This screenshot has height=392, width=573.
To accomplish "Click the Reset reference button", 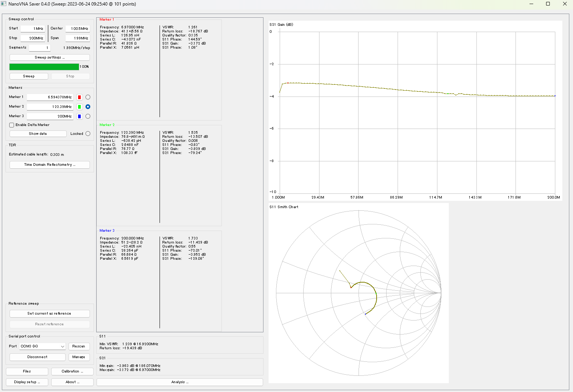I will [x=50, y=324].
